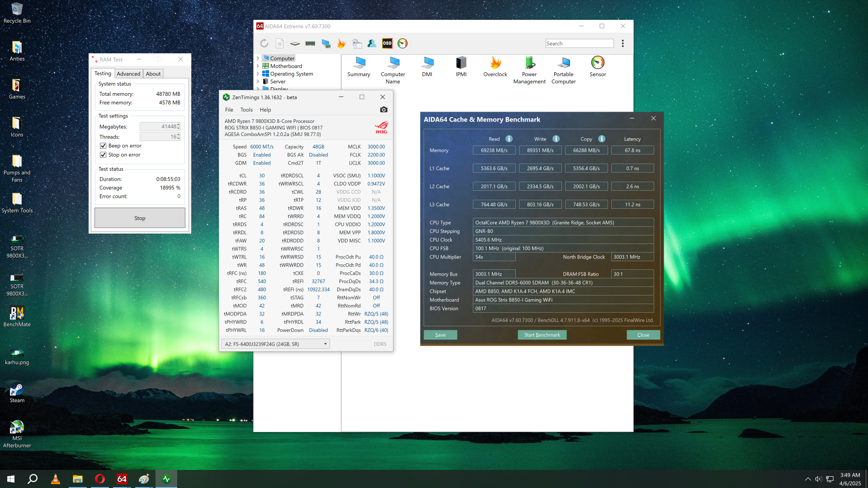Click the monitor with network card toolbar icon
This screenshot has height=488, width=868.
[326, 43]
